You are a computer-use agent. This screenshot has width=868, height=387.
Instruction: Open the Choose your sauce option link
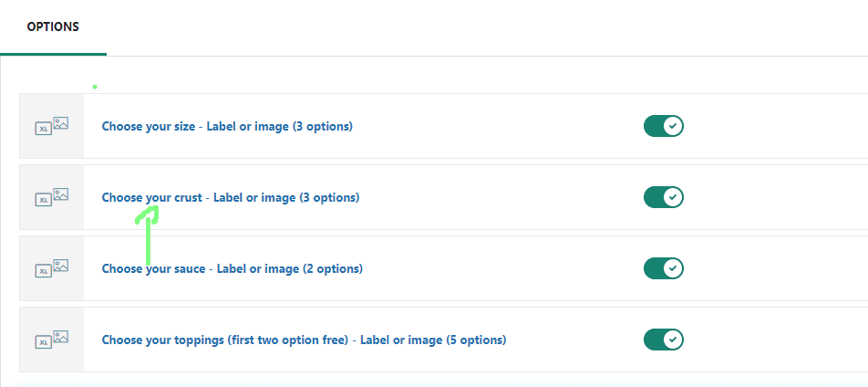point(232,269)
